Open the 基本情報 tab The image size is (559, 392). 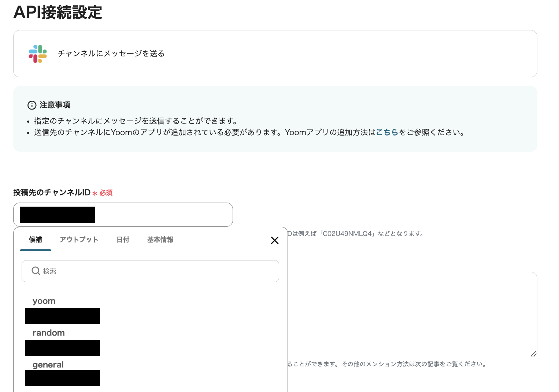point(160,240)
